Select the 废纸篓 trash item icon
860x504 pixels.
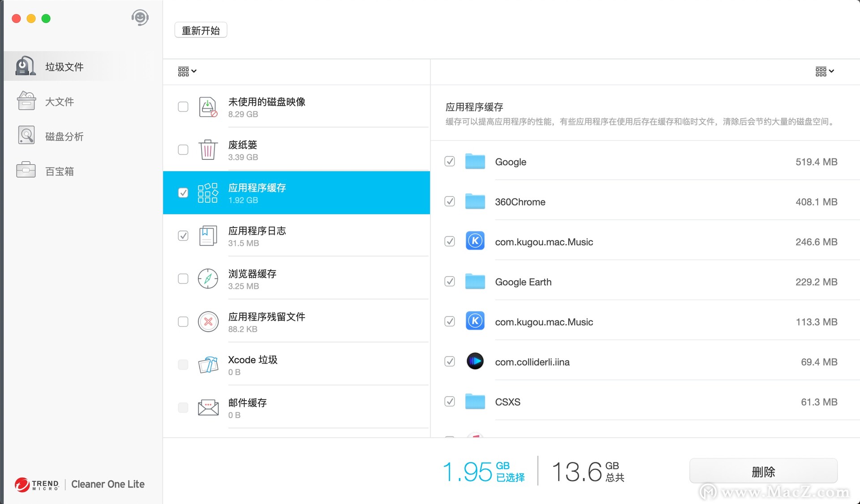pos(207,149)
